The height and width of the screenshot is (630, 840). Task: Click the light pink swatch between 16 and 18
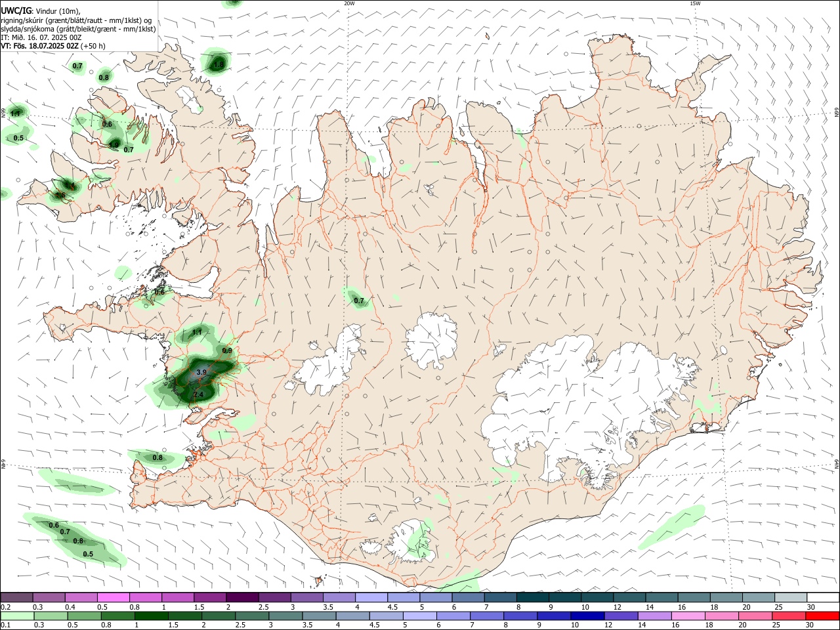[x=687, y=616]
